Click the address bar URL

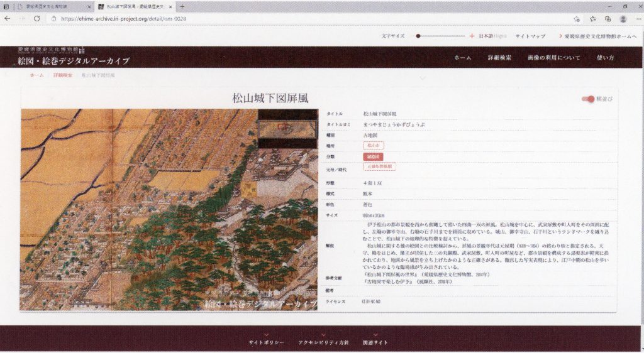[123, 19]
